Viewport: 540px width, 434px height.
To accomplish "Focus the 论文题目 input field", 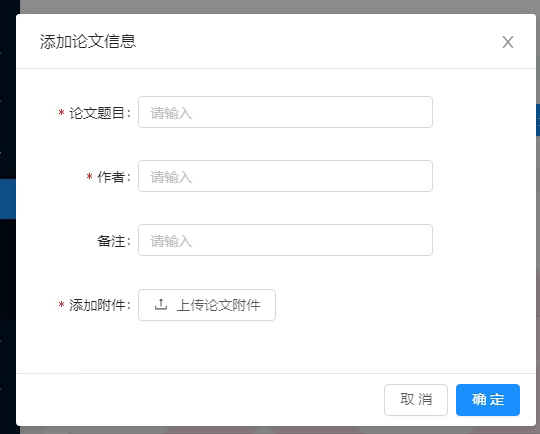I will 285,112.
